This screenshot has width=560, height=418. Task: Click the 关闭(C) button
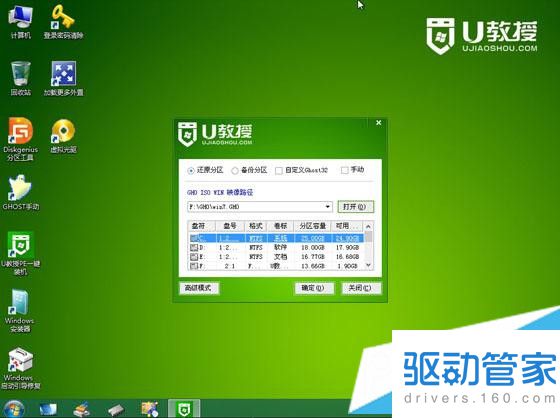tap(361, 288)
